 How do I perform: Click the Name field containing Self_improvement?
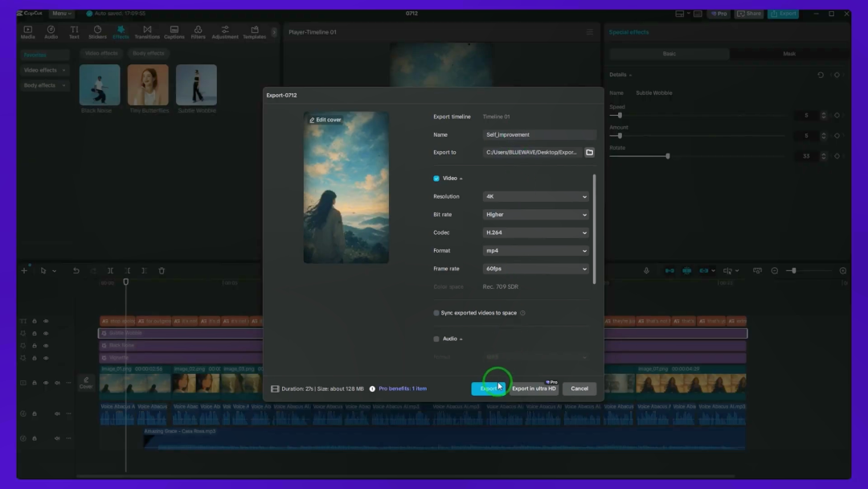[x=540, y=134]
